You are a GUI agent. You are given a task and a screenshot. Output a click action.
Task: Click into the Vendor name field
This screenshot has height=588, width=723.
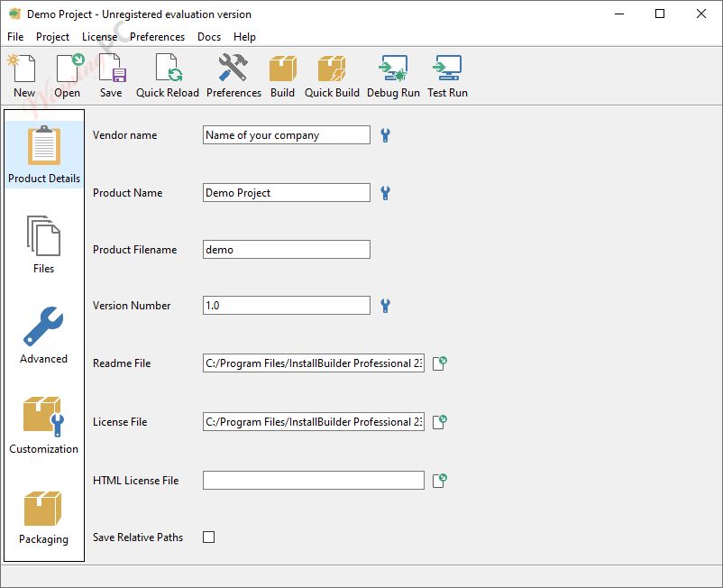287,134
